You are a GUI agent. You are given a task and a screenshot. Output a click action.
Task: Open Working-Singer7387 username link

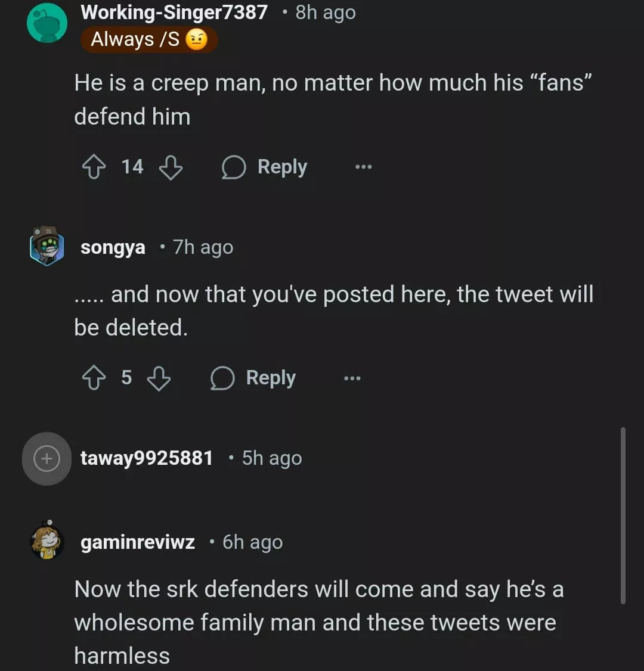174,12
